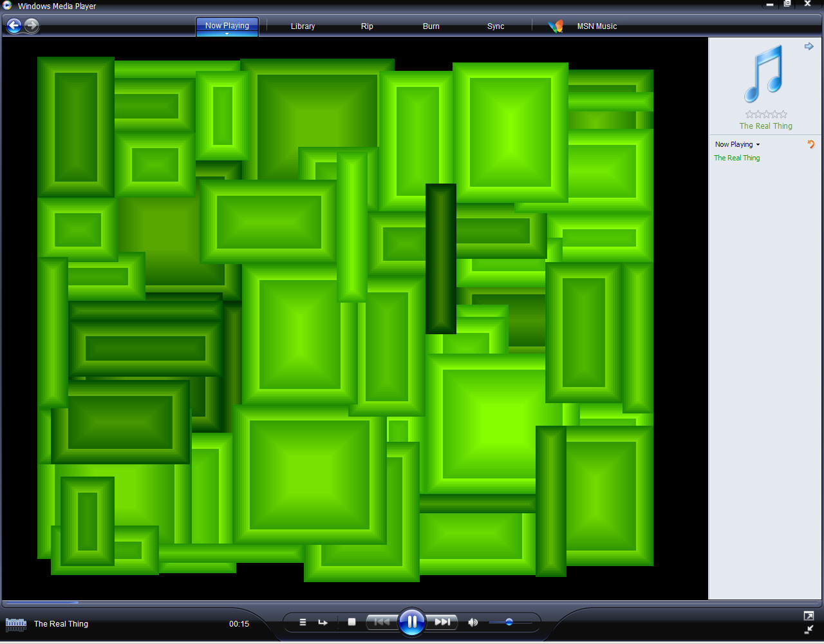824x644 pixels.
Task: Stop playback with the square button
Action: click(x=351, y=622)
